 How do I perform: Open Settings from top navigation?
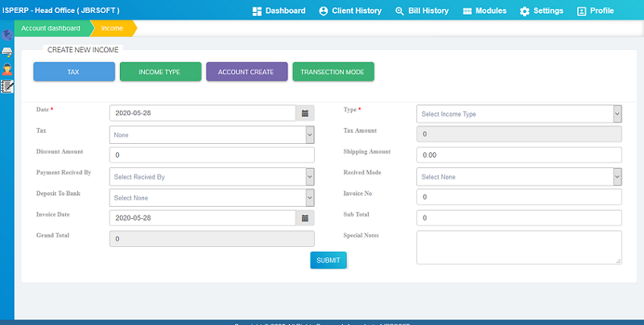pos(541,11)
